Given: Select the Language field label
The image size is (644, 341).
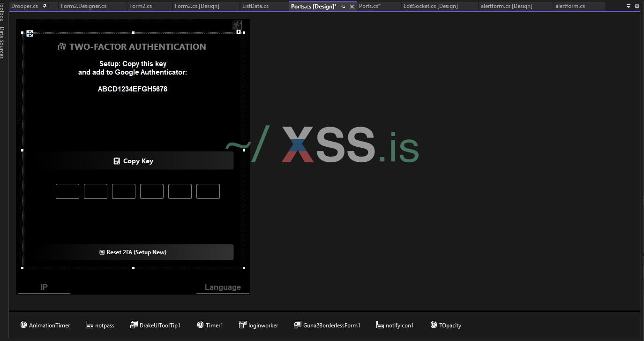Looking at the screenshot, I should point(223,287).
